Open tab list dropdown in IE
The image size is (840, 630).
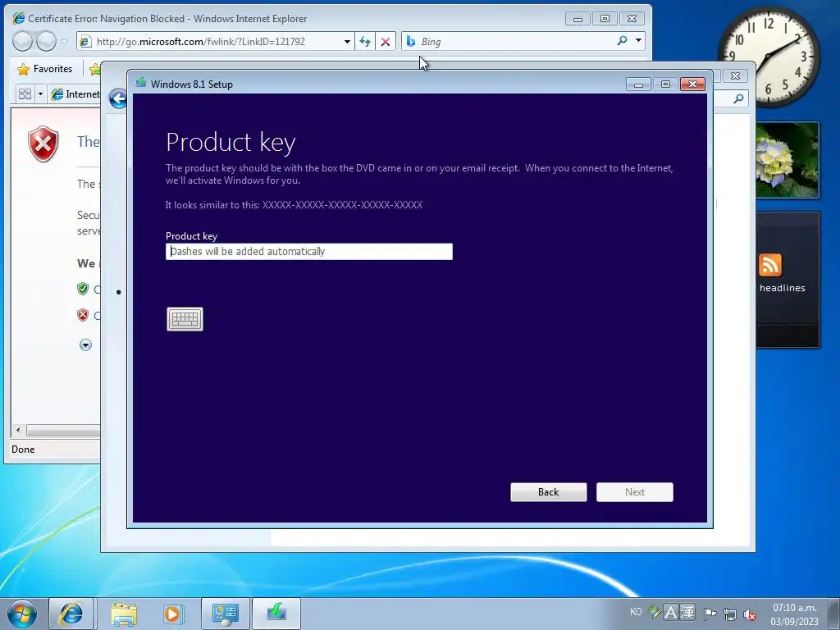tap(40, 94)
